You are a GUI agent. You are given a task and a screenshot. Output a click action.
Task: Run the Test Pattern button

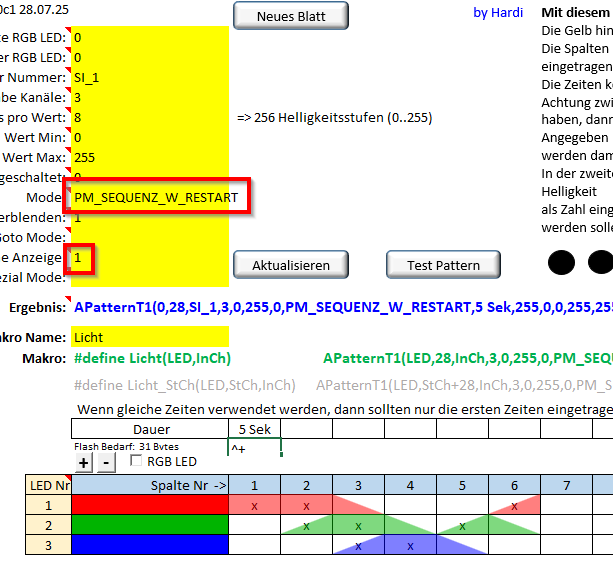point(443,265)
